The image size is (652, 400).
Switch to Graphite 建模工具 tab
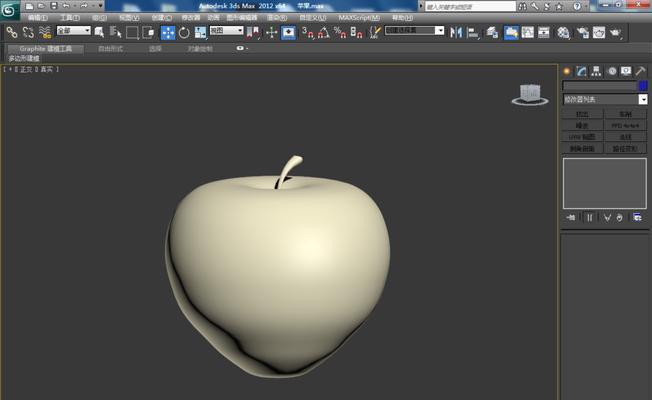(46, 49)
